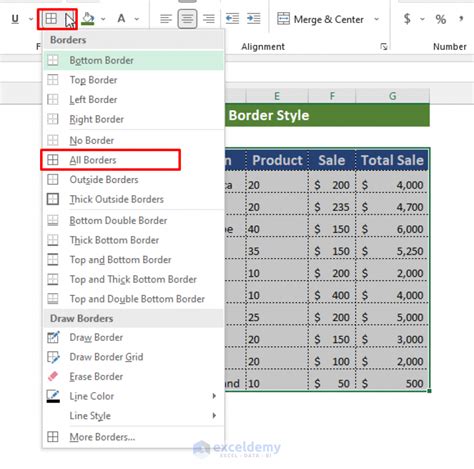Click the Sale header cell

tap(332, 160)
